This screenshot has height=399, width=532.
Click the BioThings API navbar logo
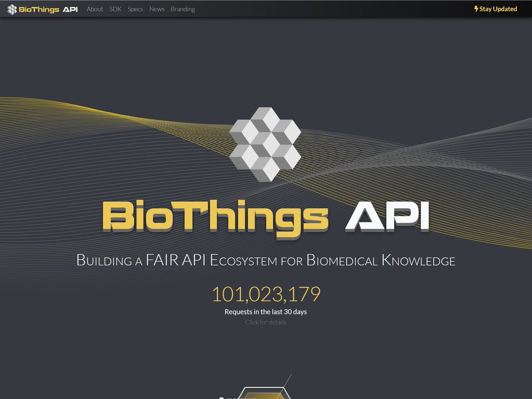coord(43,9)
